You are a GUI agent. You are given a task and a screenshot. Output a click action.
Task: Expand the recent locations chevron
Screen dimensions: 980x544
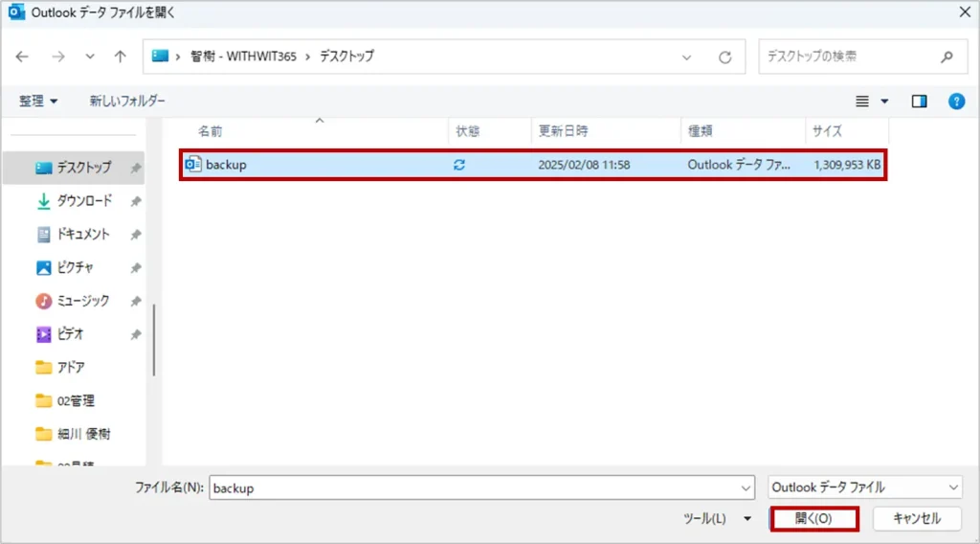(x=89, y=57)
